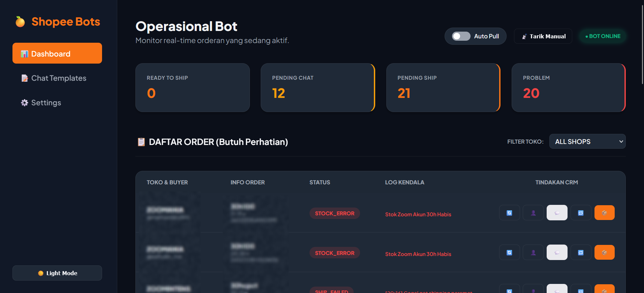Viewport: 644px width, 293px height.
Task: Open Chat Templates in the sidebar
Action: tap(57, 78)
